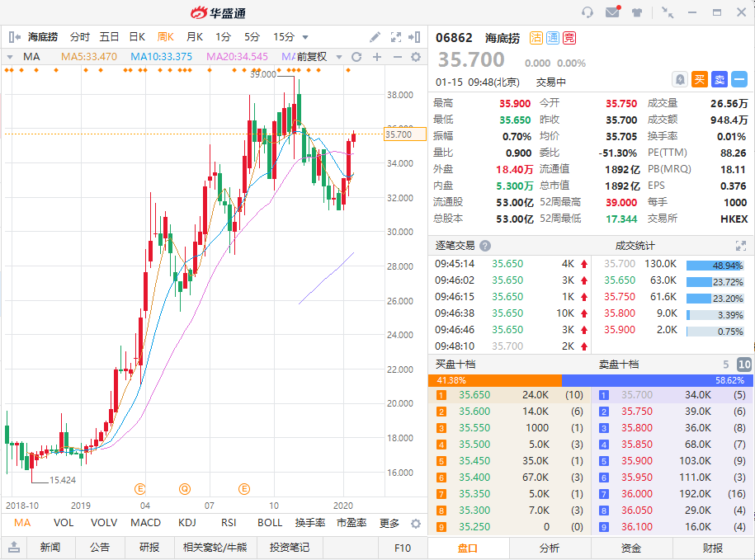Open the 相关窝轮/牛熊 tab
Viewport: 755px width, 560px height.
[x=215, y=548]
